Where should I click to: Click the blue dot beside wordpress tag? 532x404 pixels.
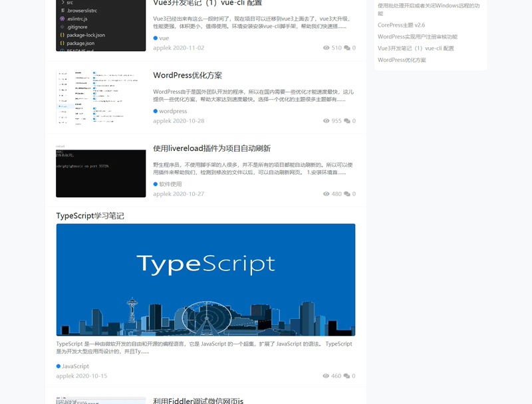tap(156, 111)
